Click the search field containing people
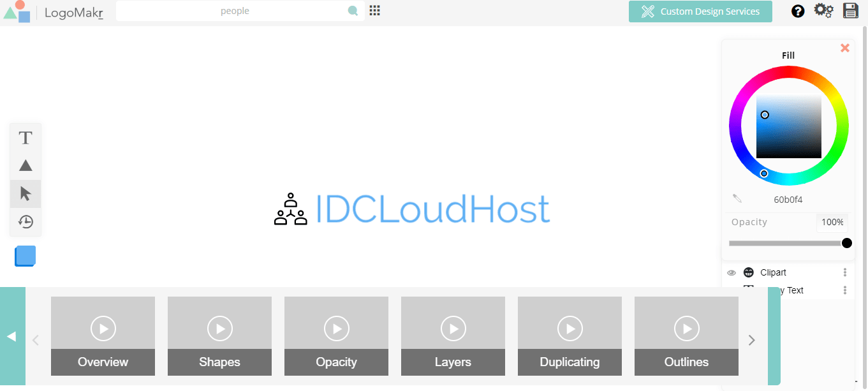This screenshot has height=391, width=868. [x=235, y=11]
